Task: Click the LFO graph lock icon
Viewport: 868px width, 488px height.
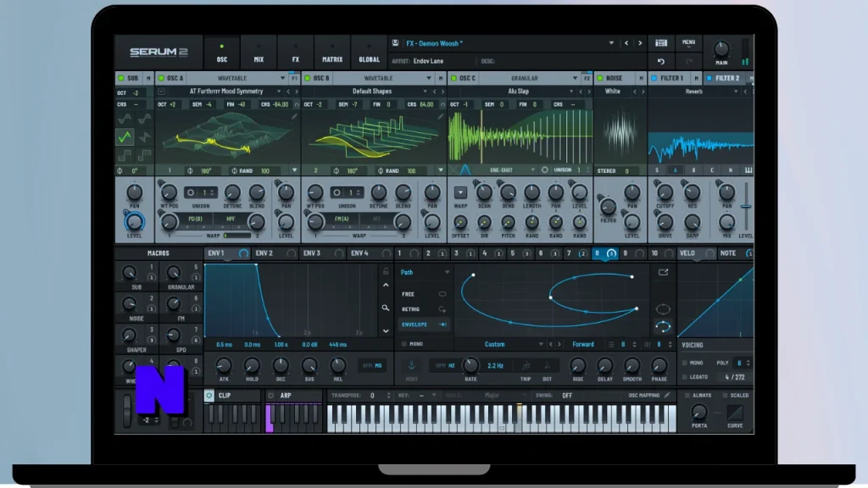Action: [x=386, y=271]
